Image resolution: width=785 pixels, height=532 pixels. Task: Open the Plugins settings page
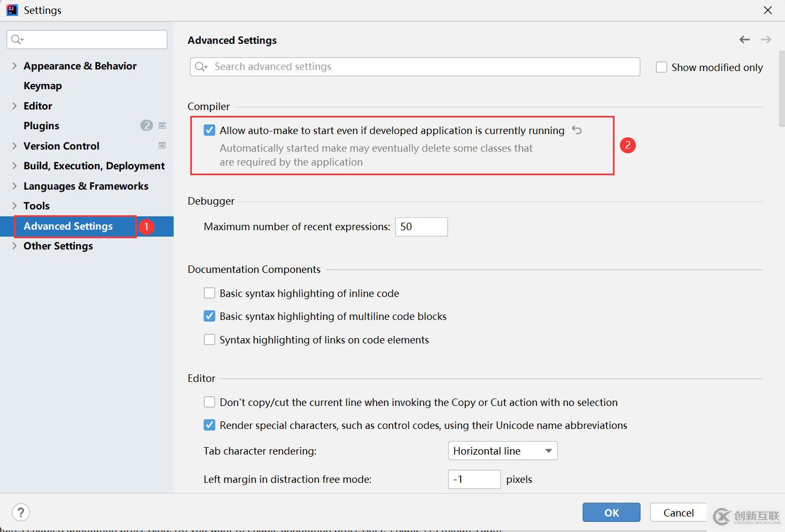click(x=41, y=126)
